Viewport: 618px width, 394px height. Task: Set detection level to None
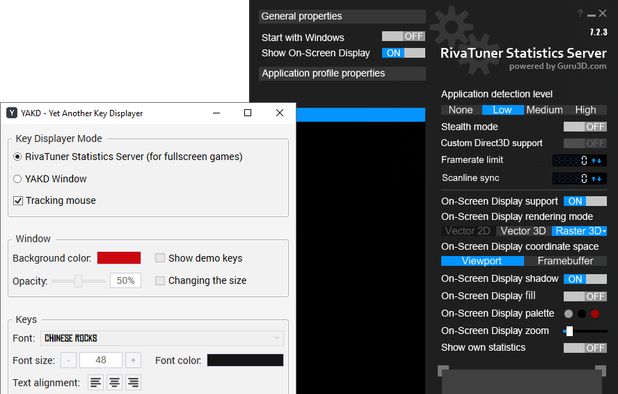(x=460, y=110)
